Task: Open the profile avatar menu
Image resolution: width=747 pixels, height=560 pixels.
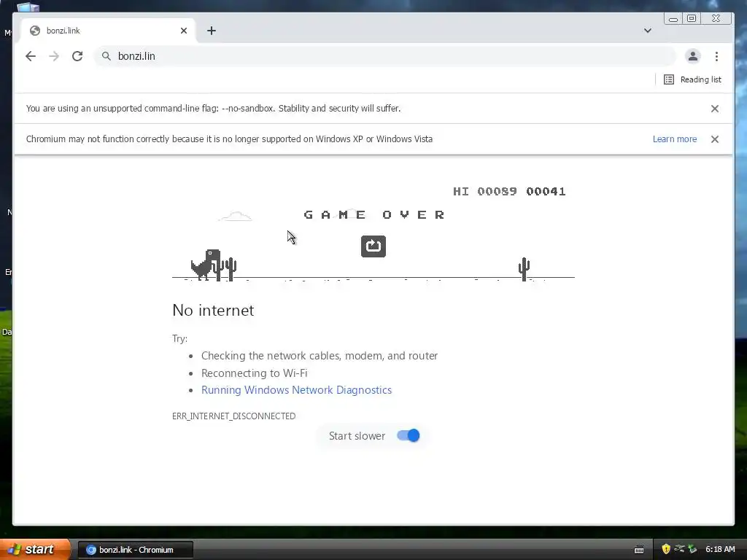Action: coord(693,56)
